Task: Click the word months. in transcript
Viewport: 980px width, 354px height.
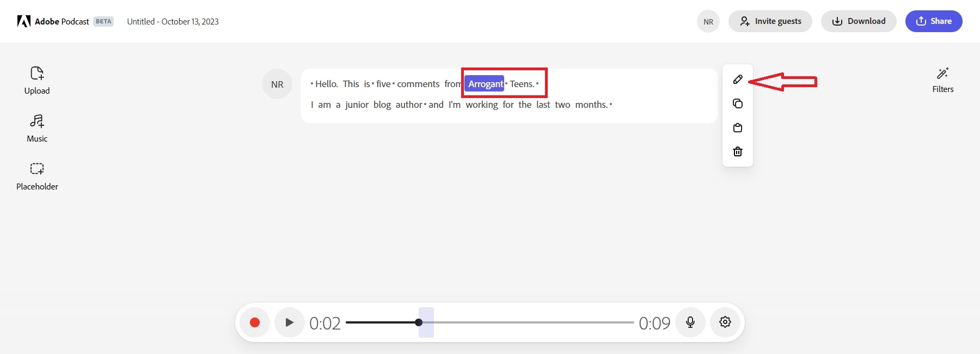Action: (591, 105)
